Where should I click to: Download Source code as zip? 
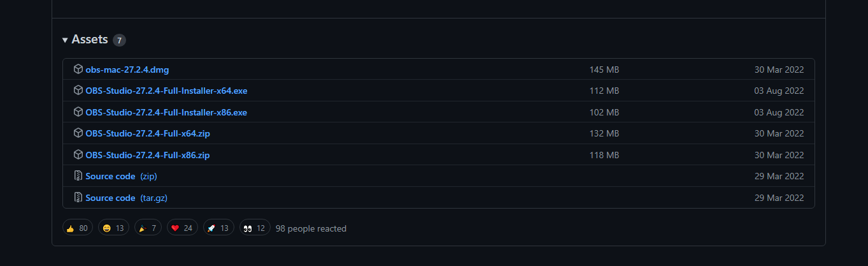tap(121, 176)
